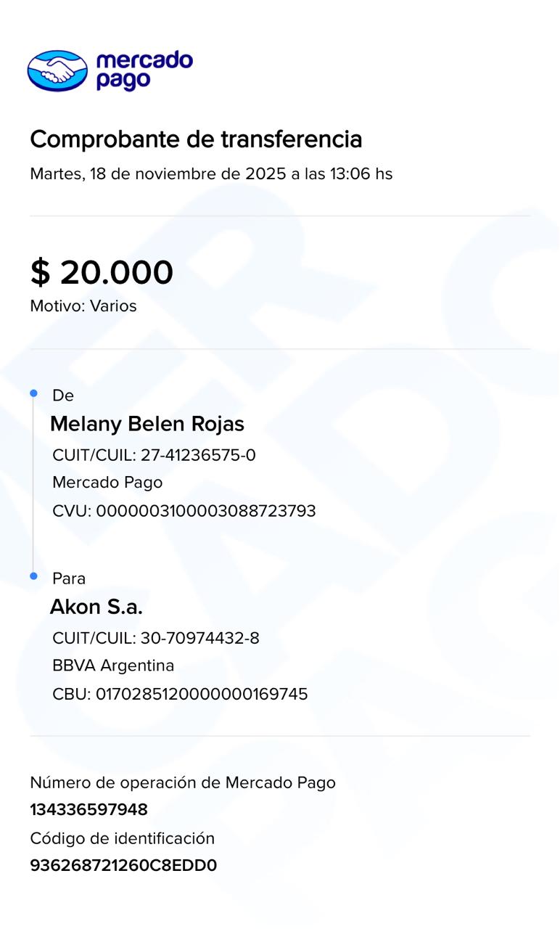Select the $ 20.000 amount
The image size is (560, 929).
coord(102,272)
